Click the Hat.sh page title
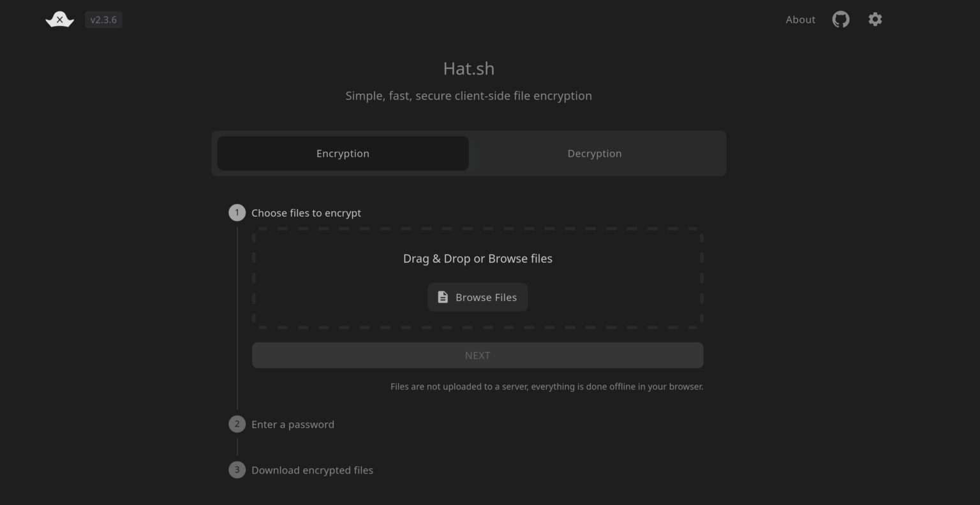This screenshot has width=980, height=505. 468,68
